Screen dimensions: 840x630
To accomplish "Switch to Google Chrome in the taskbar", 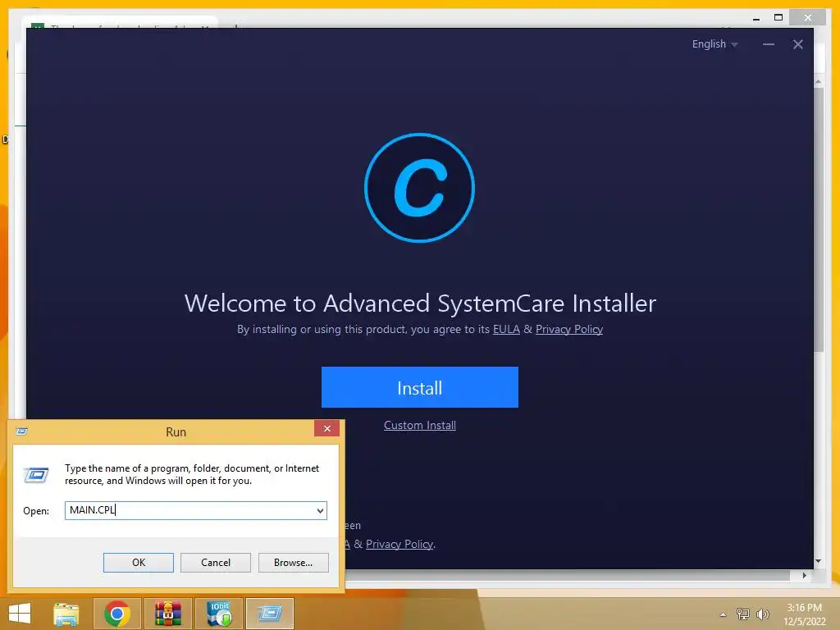I will (116, 614).
